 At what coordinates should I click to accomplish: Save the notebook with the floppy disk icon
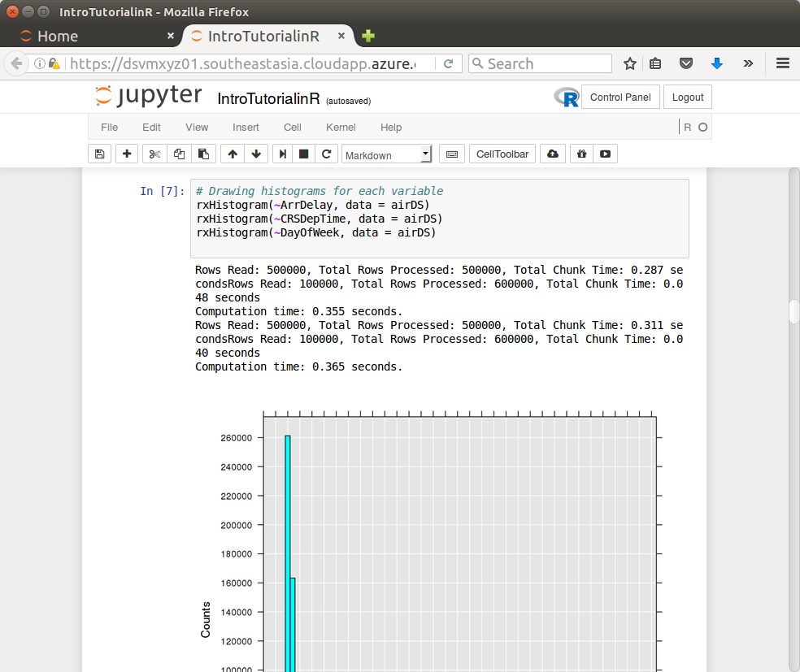[99, 154]
